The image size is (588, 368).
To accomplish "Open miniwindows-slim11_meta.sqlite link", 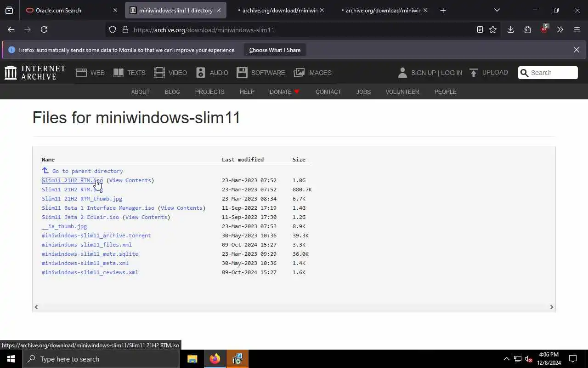I will 90,254.
